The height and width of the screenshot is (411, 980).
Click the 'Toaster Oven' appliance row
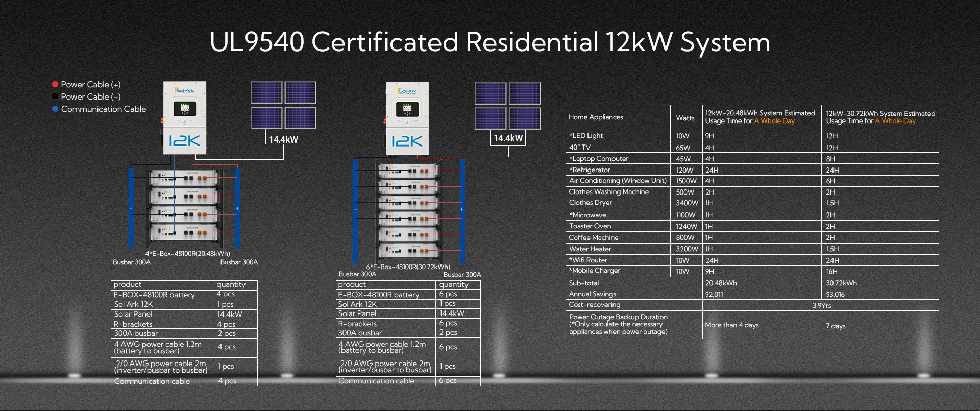(x=752, y=226)
